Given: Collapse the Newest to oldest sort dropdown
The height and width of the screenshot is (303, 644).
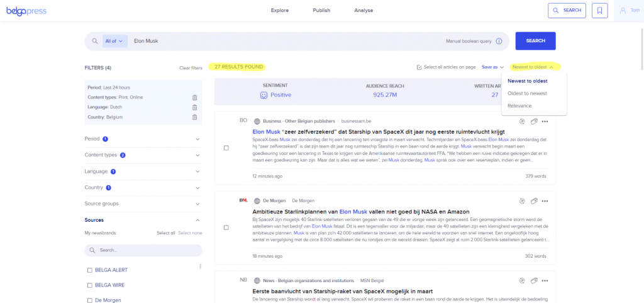Looking at the screenshot, I should [x=533, y=67].
